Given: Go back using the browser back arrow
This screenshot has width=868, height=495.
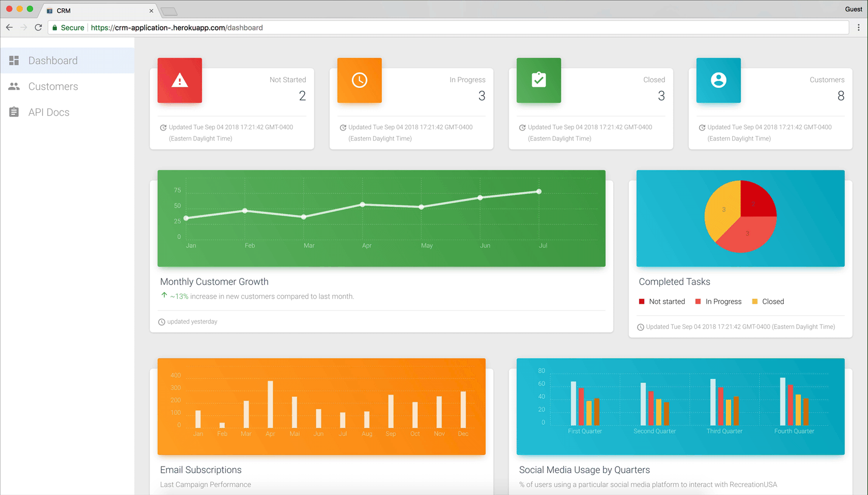Looking at the screenshot, I should pyautogui.click(x=9, y=27).
